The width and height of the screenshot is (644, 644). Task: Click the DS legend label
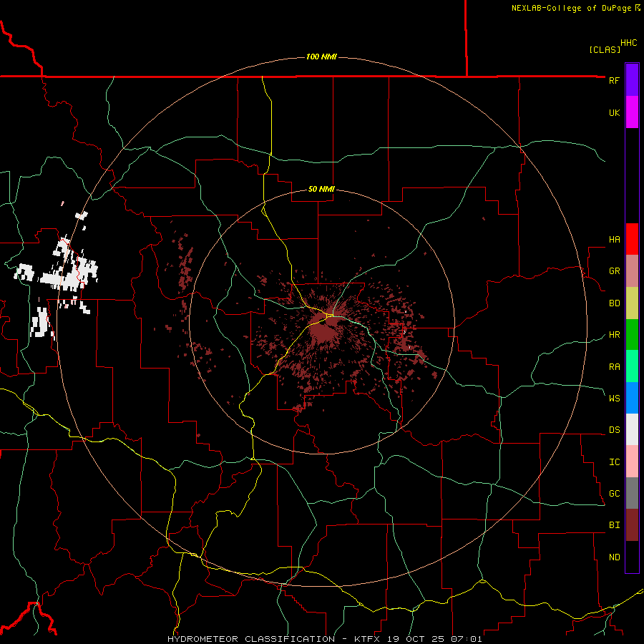point(614,430)
